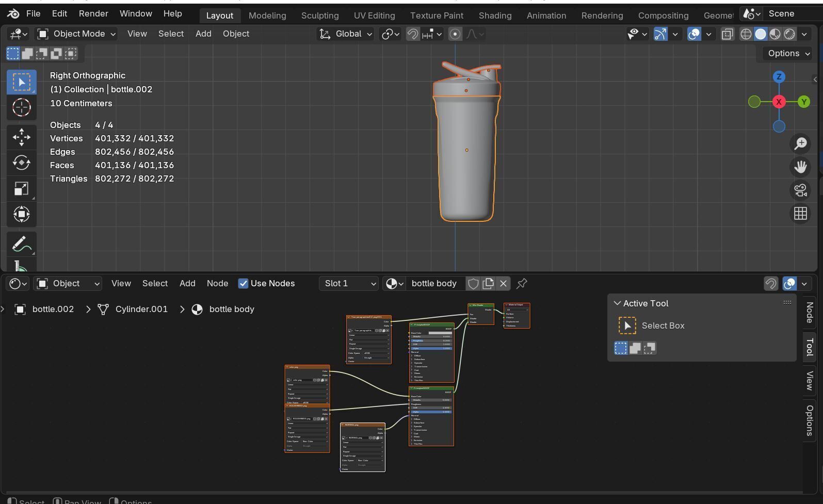The image size is (823, 504).
Task: Open the Node menu in node editor
Action: click(217, 283)
